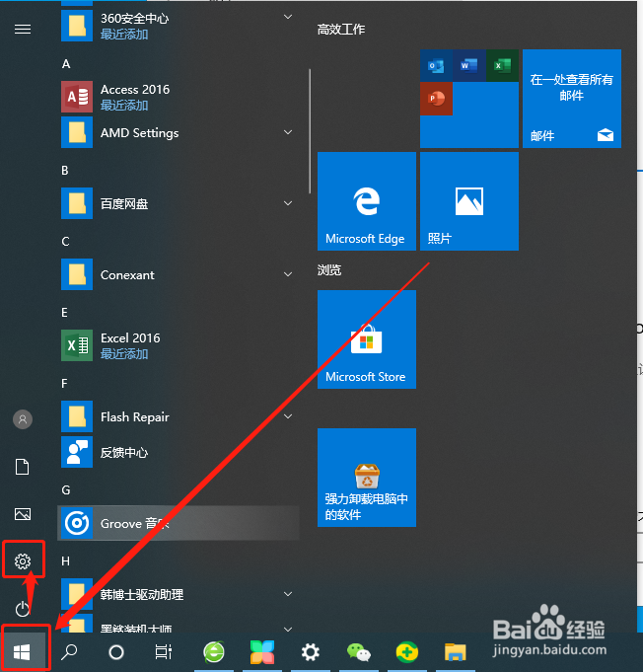Launch Groove 音乐 app
The width and height of the screenshot is (643, 672).
tap(178, 523)
